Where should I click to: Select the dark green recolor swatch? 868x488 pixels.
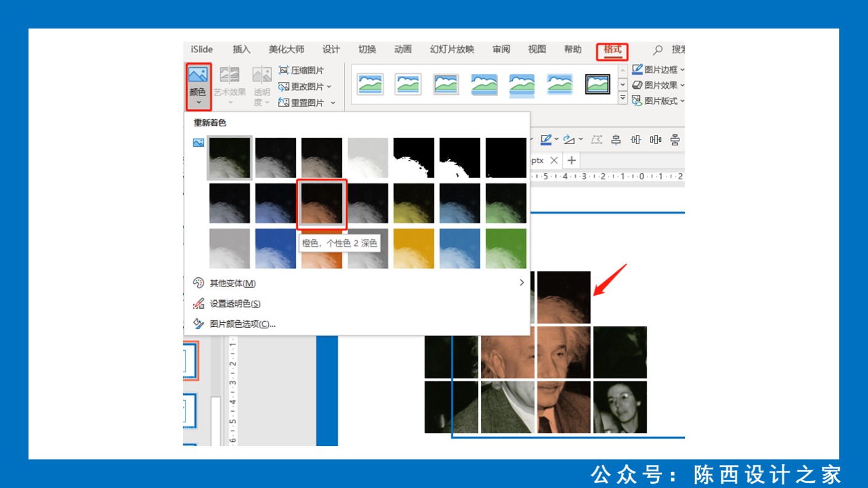(506, 203)
